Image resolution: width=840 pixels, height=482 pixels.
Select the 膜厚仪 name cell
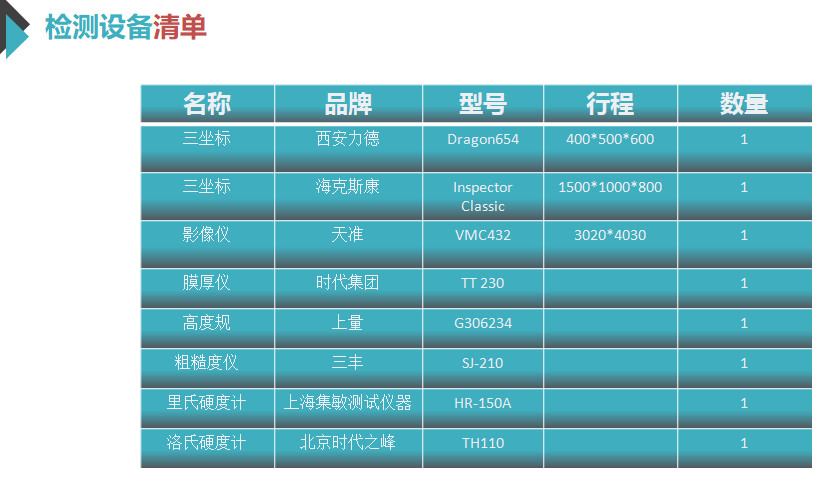tap(207, 283)
